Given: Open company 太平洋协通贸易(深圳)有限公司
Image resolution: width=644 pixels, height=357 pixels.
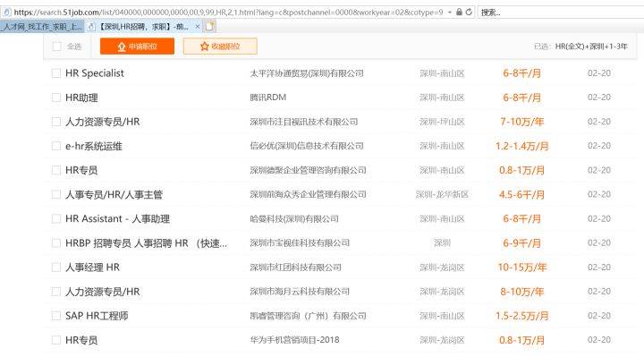Looking at the screenshot, I should 307,73.
